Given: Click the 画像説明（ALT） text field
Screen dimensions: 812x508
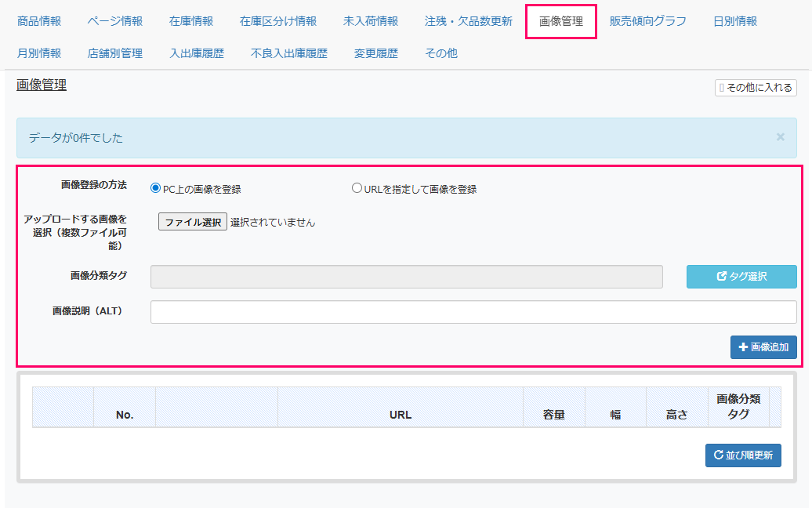Looking at the screenshot, I should point(473,312).
